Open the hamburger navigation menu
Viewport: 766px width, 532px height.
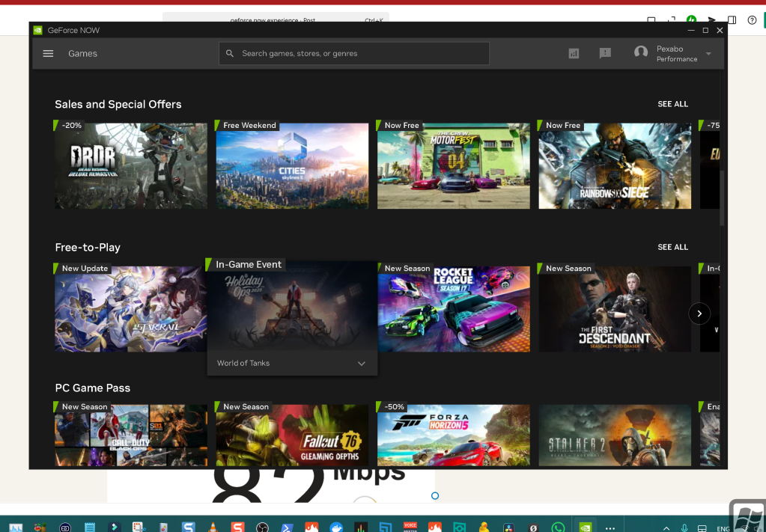(48, 54)
